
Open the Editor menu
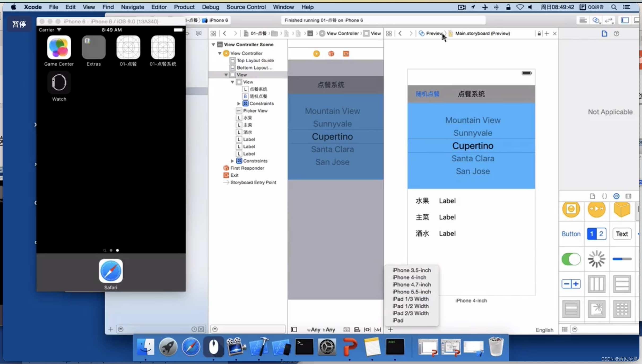[x=159, y=7]
